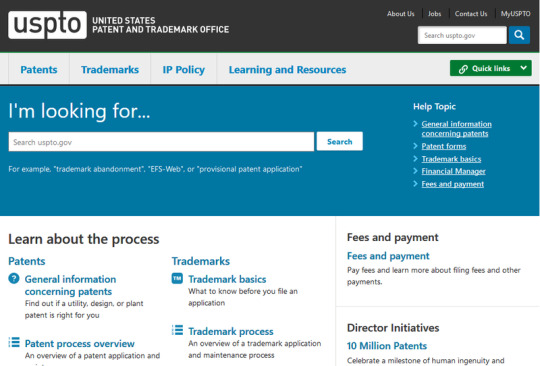Screen dimensions: 540x366
Task: Click the magnifier search button in header
Action: click(x=519, y=35)
